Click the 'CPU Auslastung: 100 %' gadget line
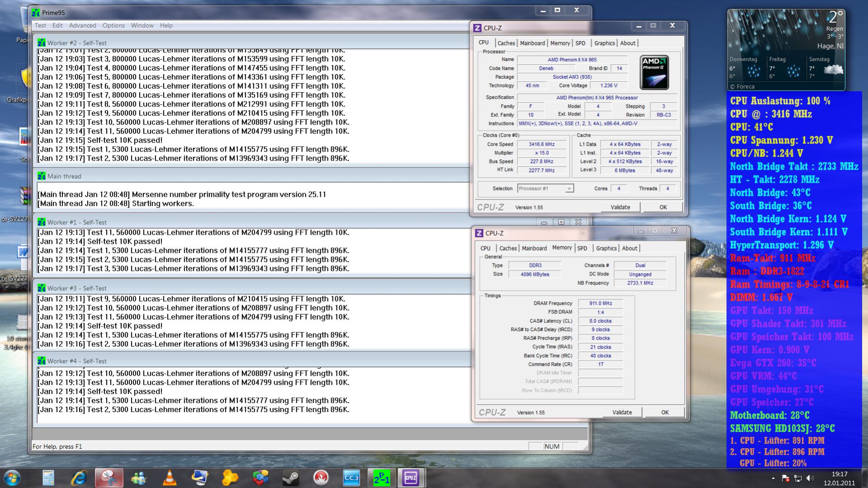Image resolution: width=868 pixels, height=488 pixels. pyautogui.click(x=780, y=101)
